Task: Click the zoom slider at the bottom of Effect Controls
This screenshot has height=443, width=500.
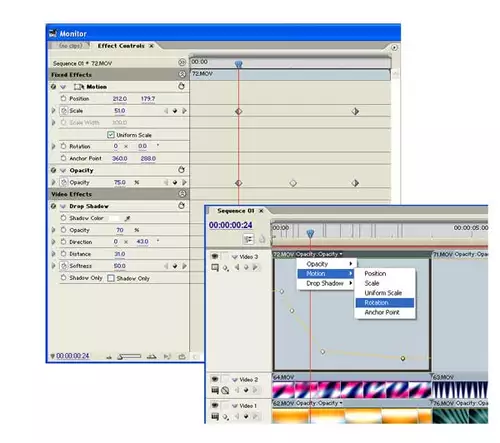Action: click(130, 357)
